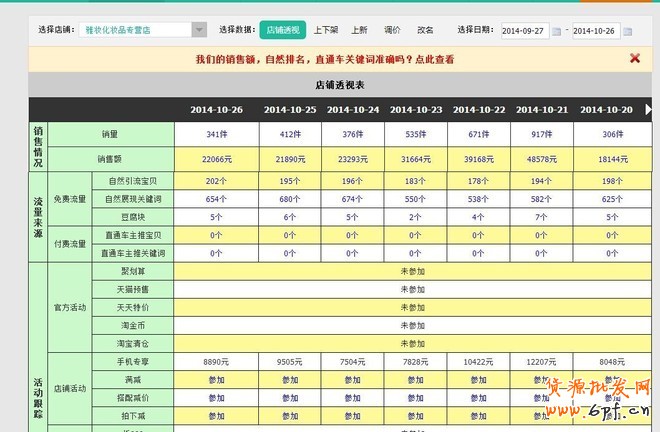Select the 销量 row label
Viewport: 660px width, 432px height.
(111, 133)
